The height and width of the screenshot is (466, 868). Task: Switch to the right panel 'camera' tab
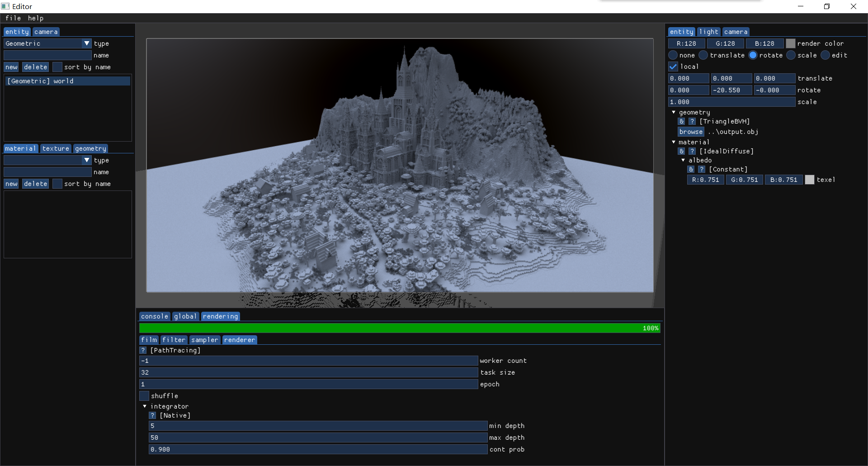coord(736,32)
